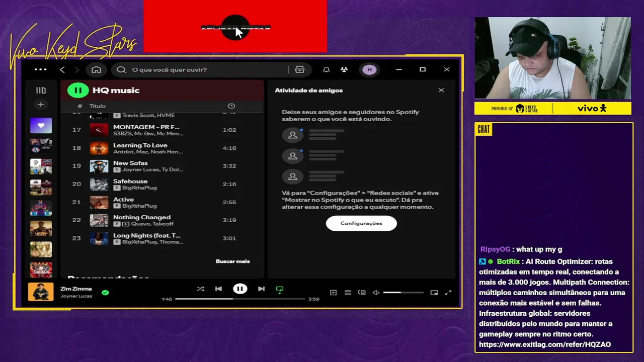The height and width of the screenshot is (362, 644).
Task: Open the Spotify Home page icon
Action: 97,69
